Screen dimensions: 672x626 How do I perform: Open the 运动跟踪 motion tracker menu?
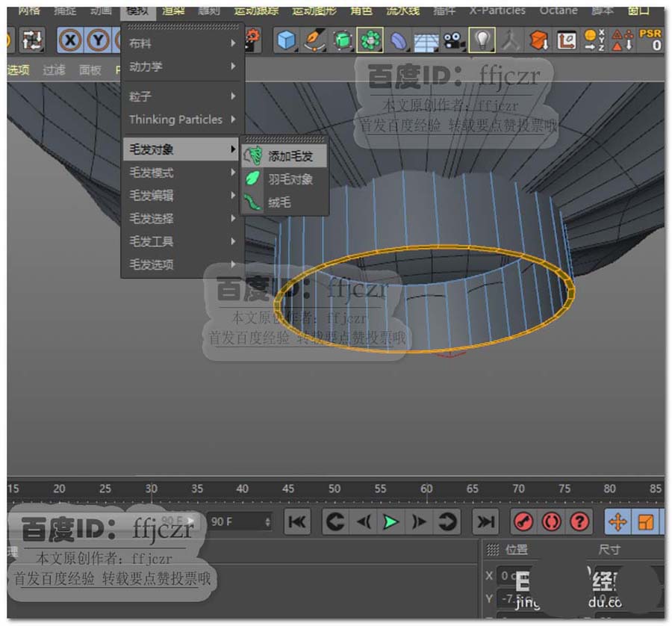pyautogui.click(x=256, y=10)
